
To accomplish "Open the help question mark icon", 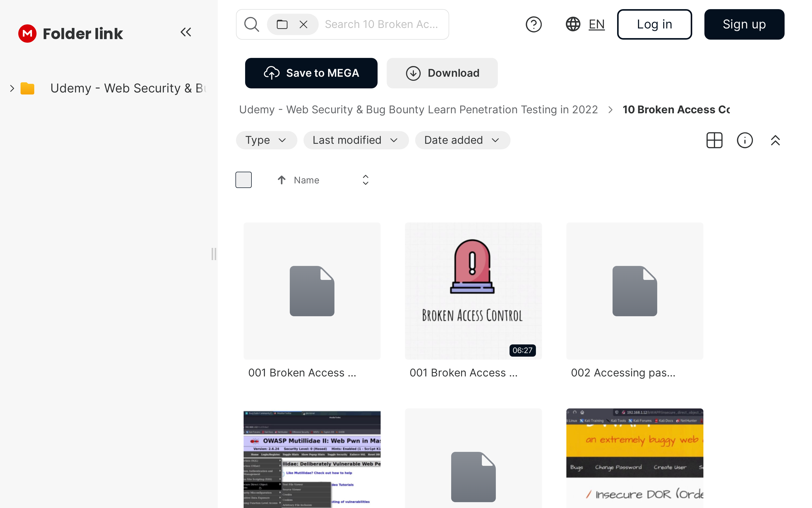I will 533,25.
